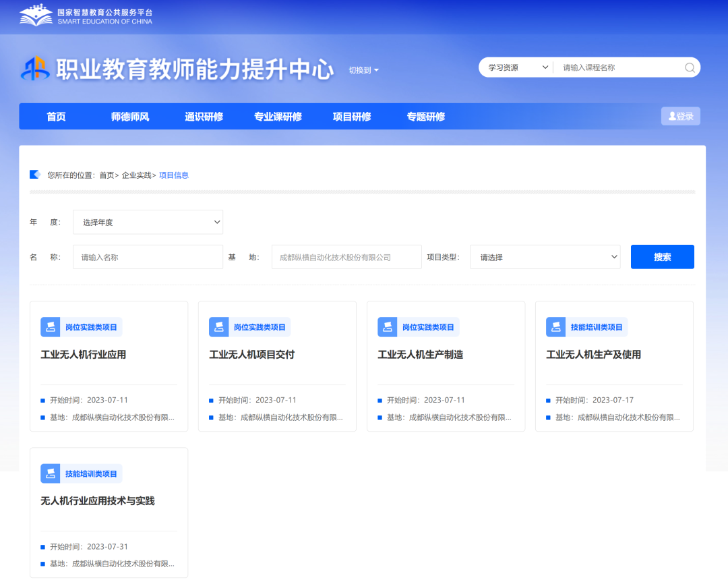This screenshot has width=728, height=582.
Task: Click the blue breadcrumb location icon
Action: point(35,175)
